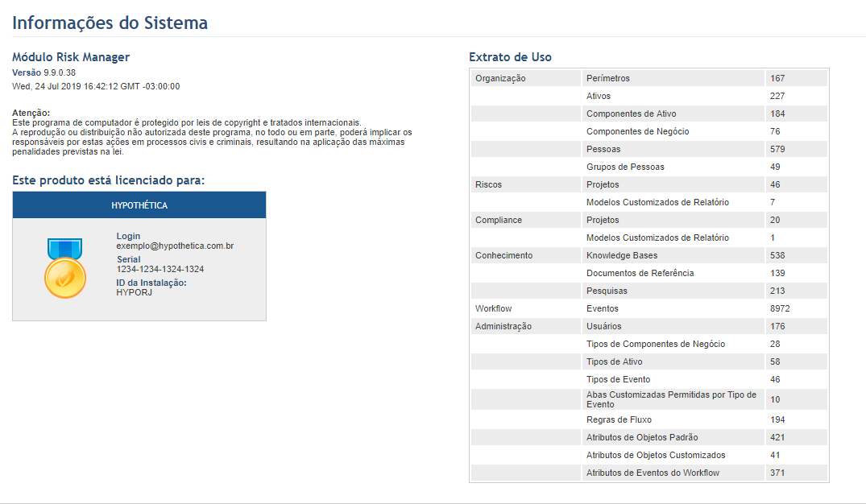Click the 'Pessoas' row label

pos(603,149)
